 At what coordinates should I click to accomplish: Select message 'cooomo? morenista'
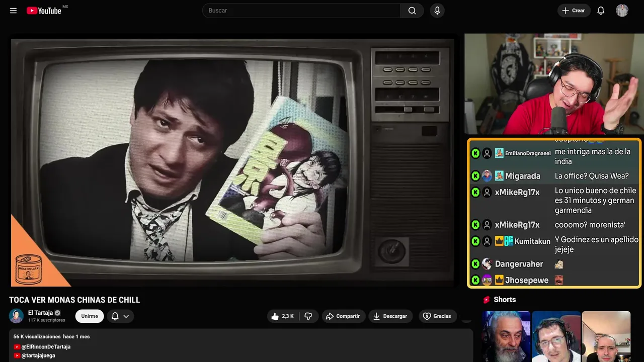[590, 225]
